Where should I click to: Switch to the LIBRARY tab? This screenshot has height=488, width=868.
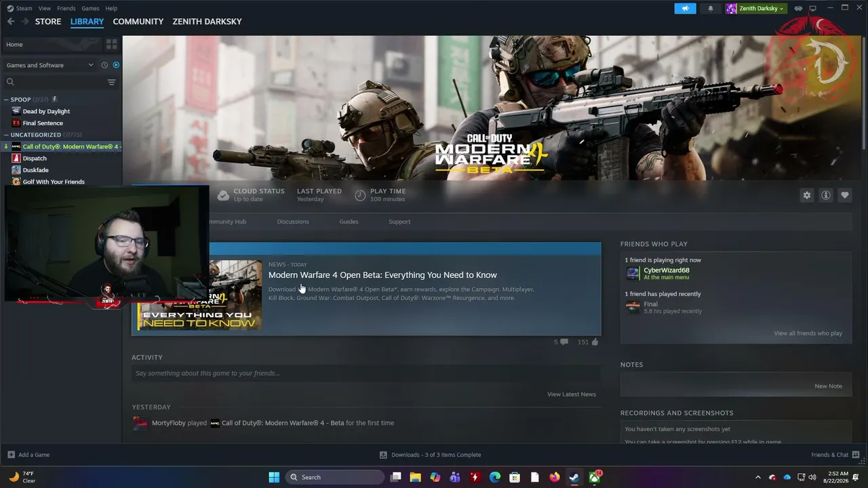[x=87, y=22]
